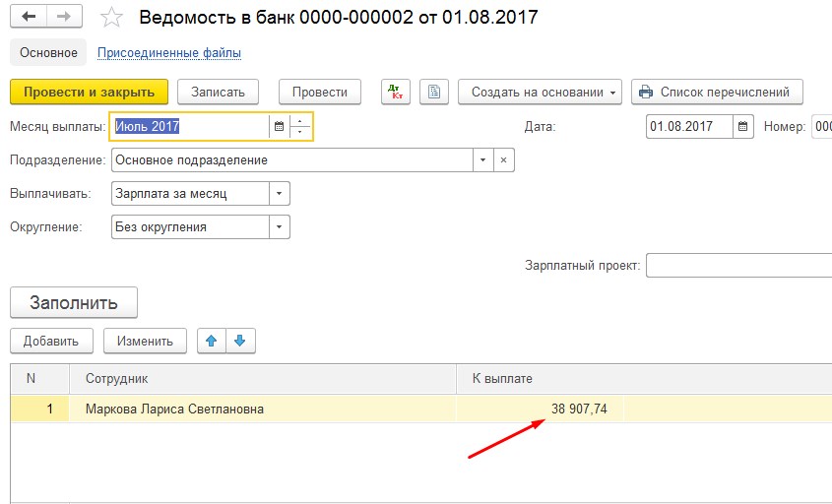Click the Зарплатный проект input field
Viewport: 832px width, 504px height.
[738, 265]
